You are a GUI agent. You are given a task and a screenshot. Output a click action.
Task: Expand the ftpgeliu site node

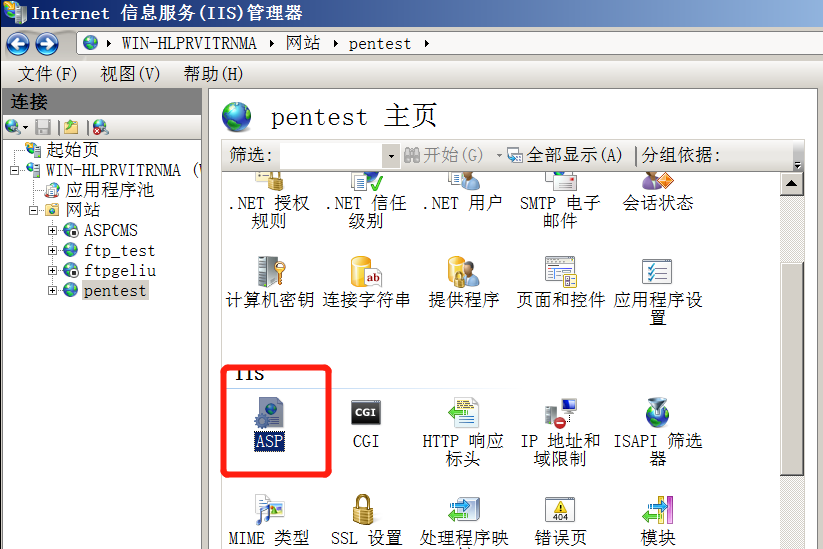52,270
